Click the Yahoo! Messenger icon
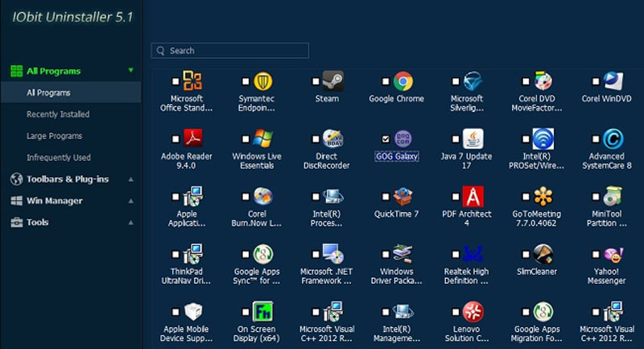Viewport: 644px width, 349px height. pyautogui.click(x=613, y=254)
